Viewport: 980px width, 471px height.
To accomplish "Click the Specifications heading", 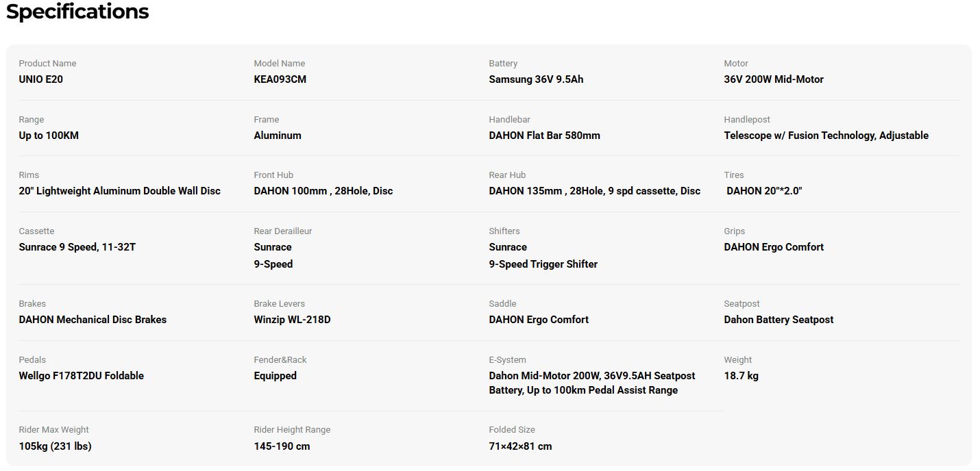I will click(77, 12).
